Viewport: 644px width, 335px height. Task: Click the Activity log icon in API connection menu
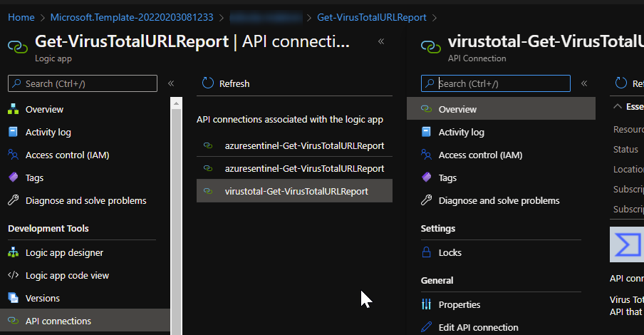coord(426,132)
